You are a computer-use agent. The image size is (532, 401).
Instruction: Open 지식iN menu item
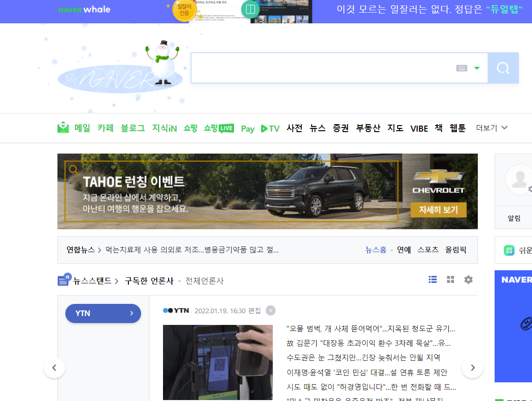164,128
